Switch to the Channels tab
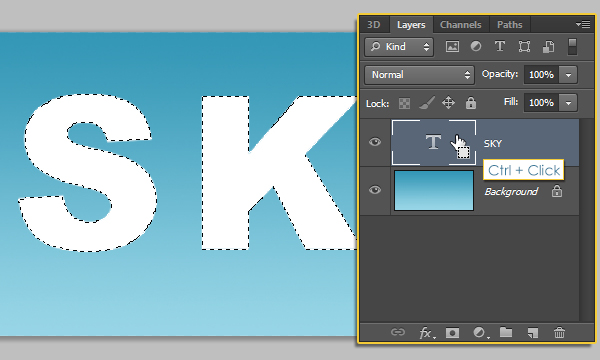This screenshot has width=600, height=360. click(461, 25)
